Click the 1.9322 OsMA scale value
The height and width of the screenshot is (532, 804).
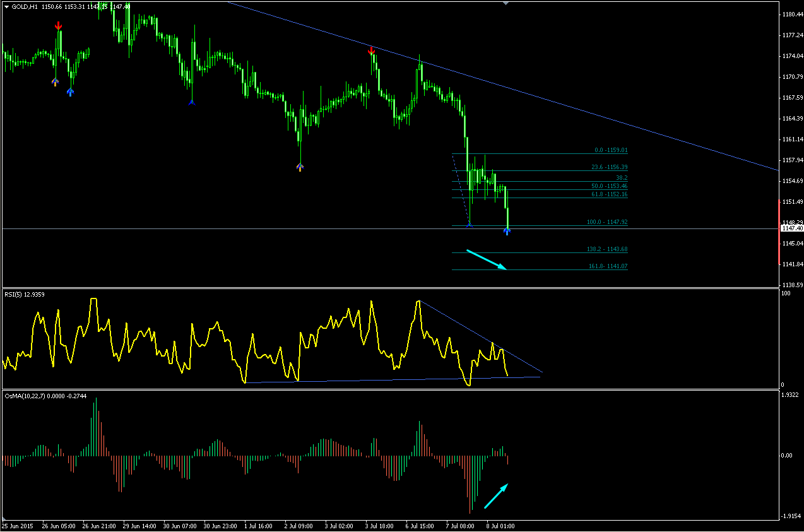(x=791, y=395)
